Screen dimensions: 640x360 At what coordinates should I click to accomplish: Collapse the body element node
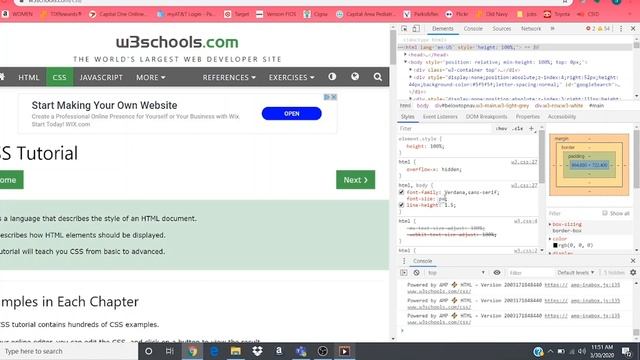pyautogui.click(x=405, y=62)
